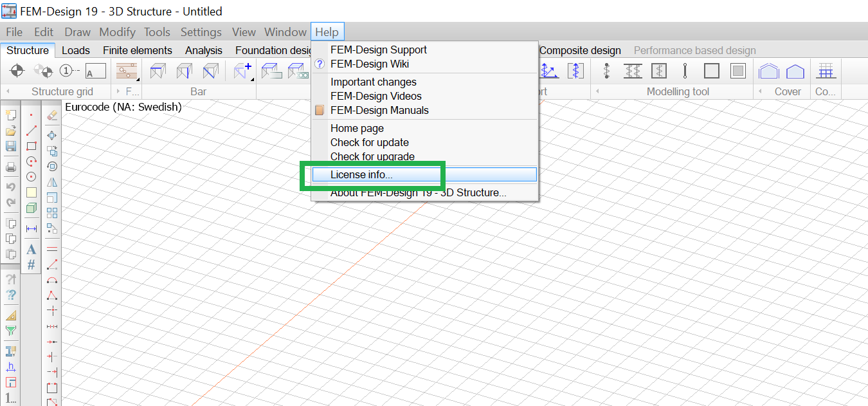Switch to the Analysis tab

[204, 50]
